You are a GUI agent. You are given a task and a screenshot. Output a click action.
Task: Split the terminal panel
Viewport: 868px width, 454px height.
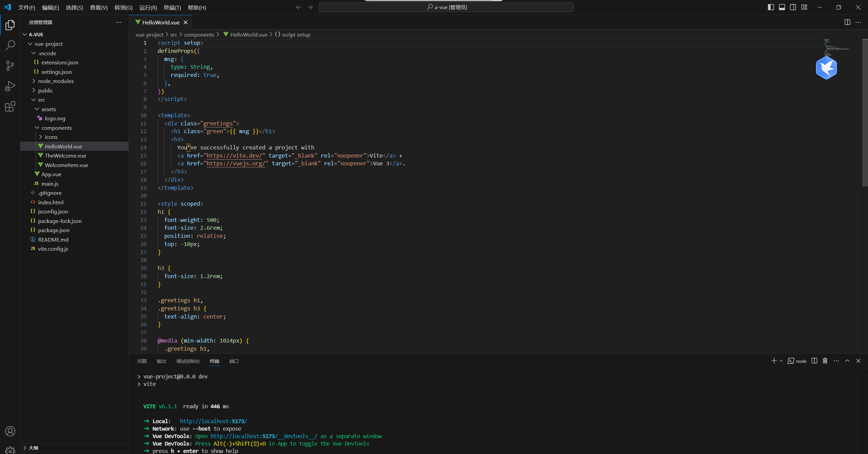coord(814,361)
